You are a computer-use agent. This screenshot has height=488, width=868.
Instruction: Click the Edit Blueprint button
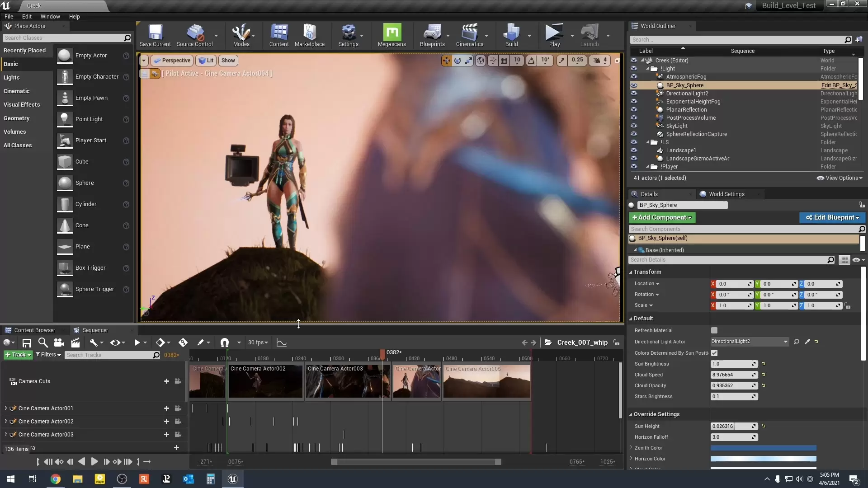pyautogui.click(x=832, y=217)
